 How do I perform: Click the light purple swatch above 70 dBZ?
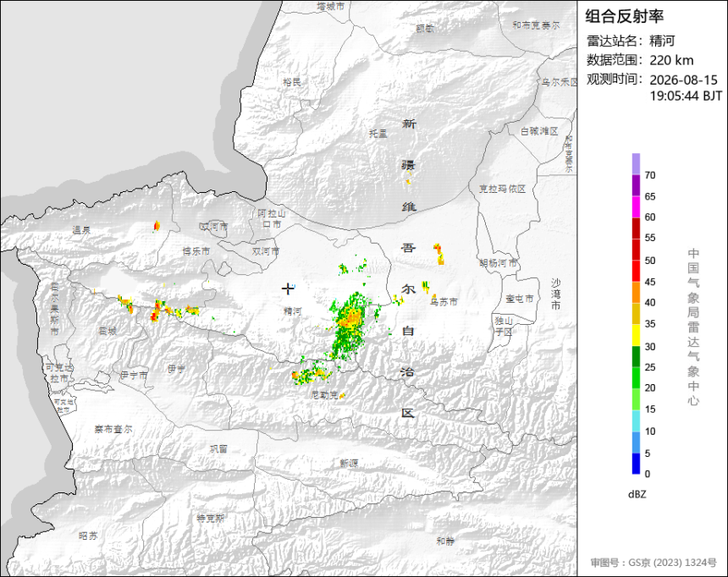click(x=636, y=164)
